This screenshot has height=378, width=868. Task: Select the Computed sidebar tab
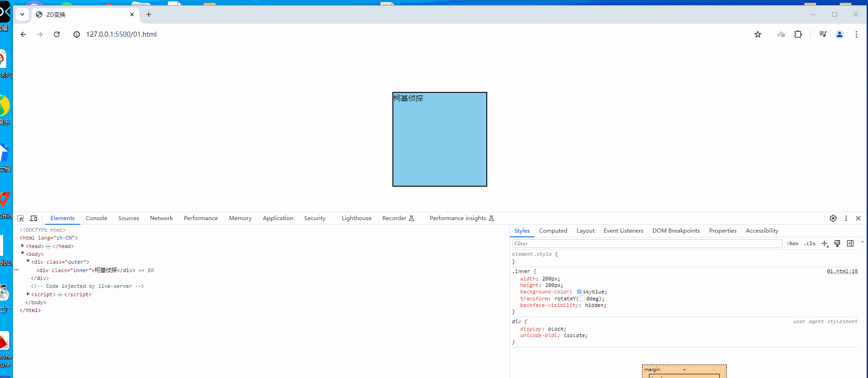pyautogui.click(x=553, y=231)
